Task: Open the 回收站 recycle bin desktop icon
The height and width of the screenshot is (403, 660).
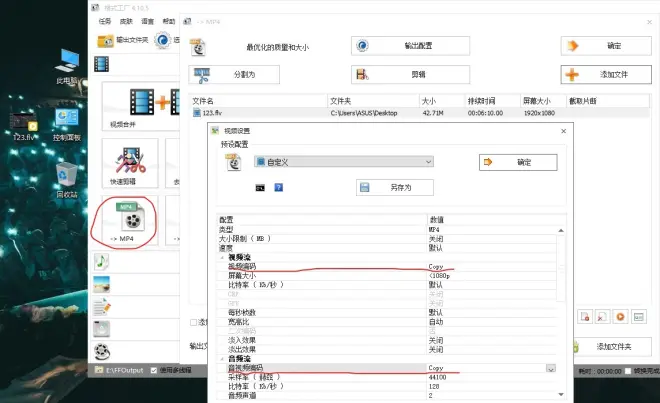Action: coord(67,180)
